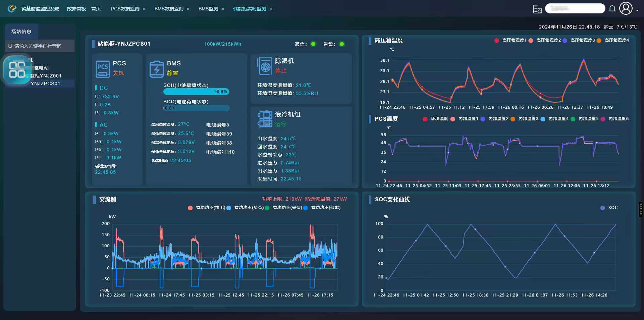Go to the 首页 home link
Screen dimensions: 644x320
[x=96, y=9]
